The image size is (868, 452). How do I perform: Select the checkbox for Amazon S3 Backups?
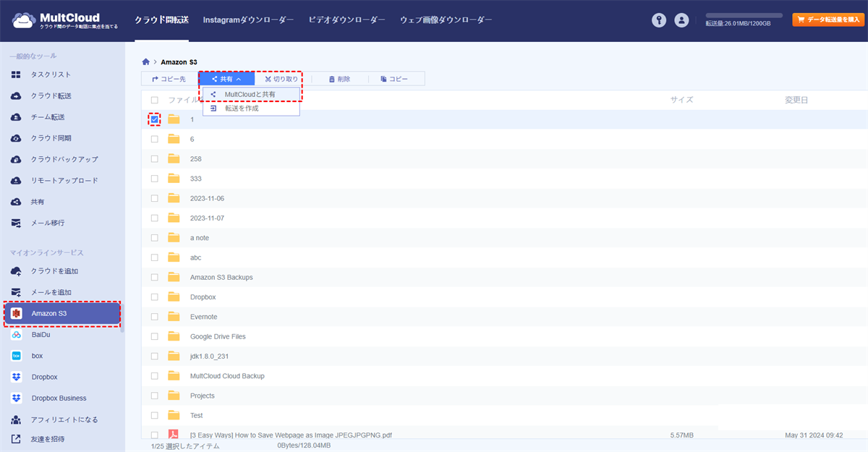pos(154,277)
